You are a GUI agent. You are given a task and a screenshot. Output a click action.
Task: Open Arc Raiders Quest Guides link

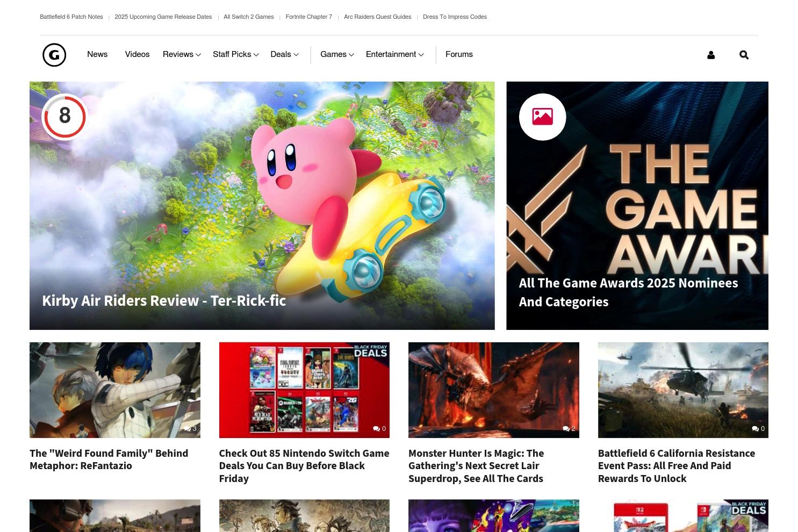[378, 17]
